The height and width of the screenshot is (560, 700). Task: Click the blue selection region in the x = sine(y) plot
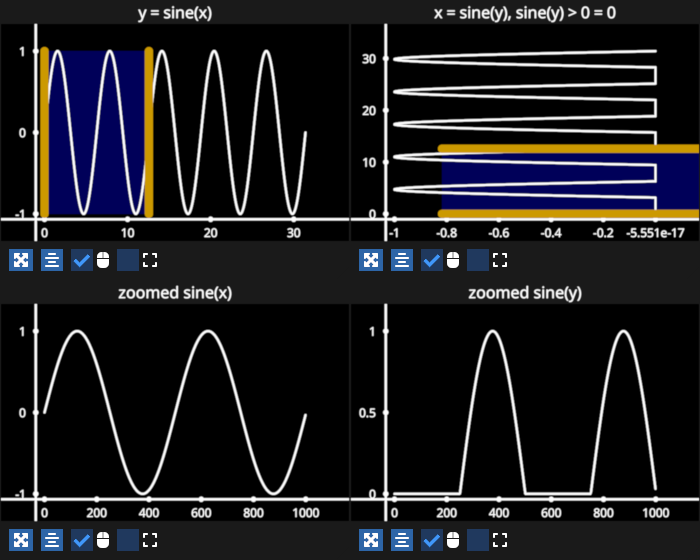coord(570,181)
